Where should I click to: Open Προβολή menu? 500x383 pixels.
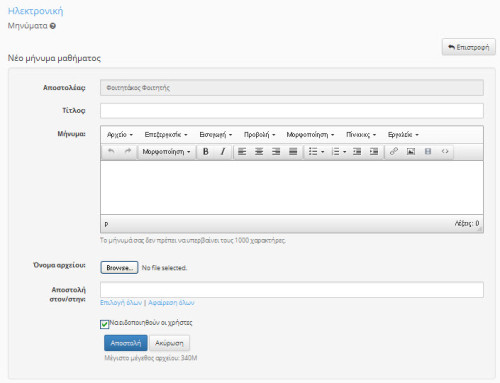[x=260, y=135]
